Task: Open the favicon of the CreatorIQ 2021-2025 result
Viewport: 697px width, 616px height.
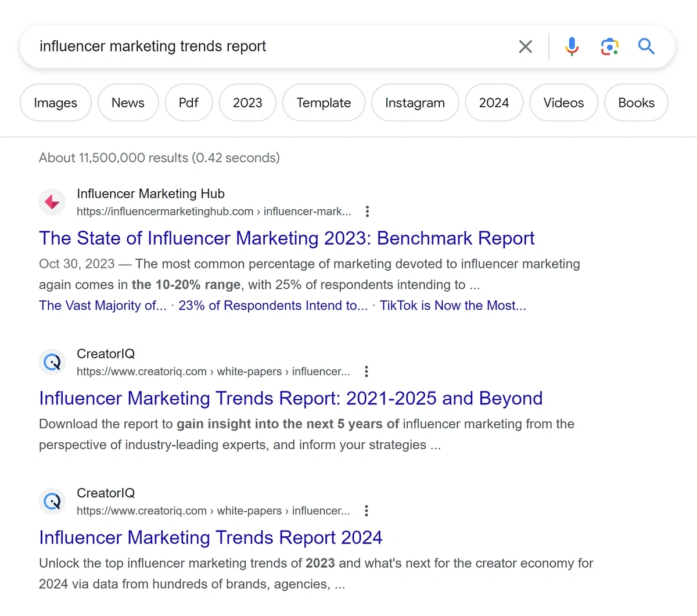Action: (x=52, y=362)
